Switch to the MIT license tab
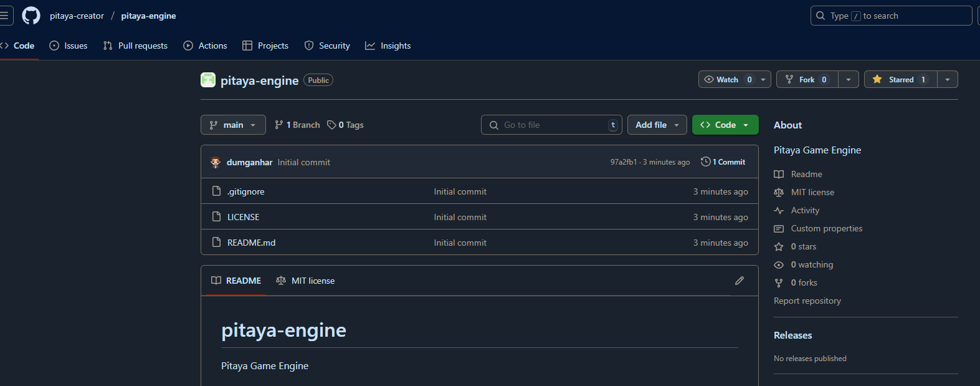This screenshot has height=386, width=980. coord(305,281)
